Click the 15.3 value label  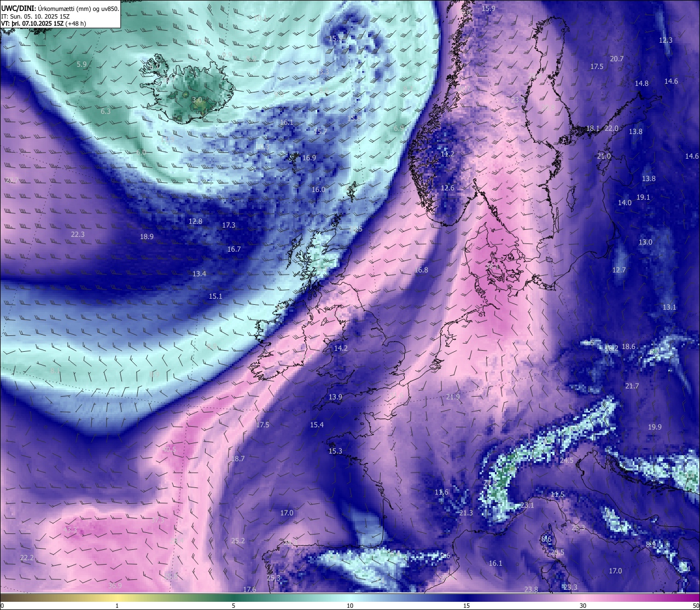tap(335, 451)
